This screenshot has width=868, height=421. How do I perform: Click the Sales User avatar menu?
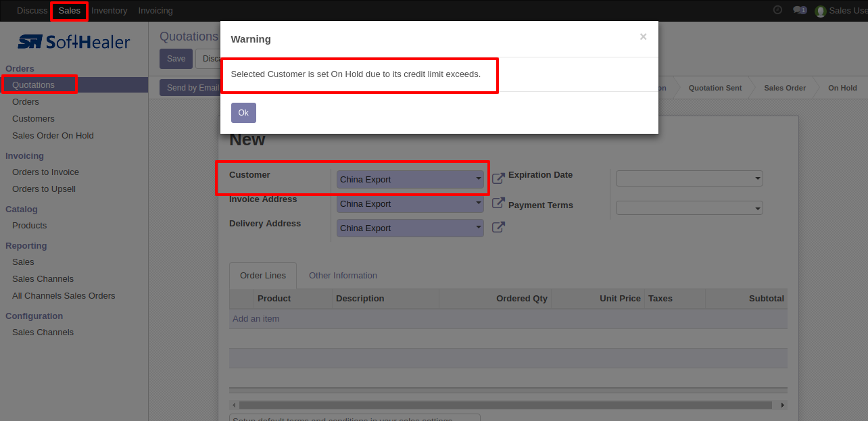(841, 11)
